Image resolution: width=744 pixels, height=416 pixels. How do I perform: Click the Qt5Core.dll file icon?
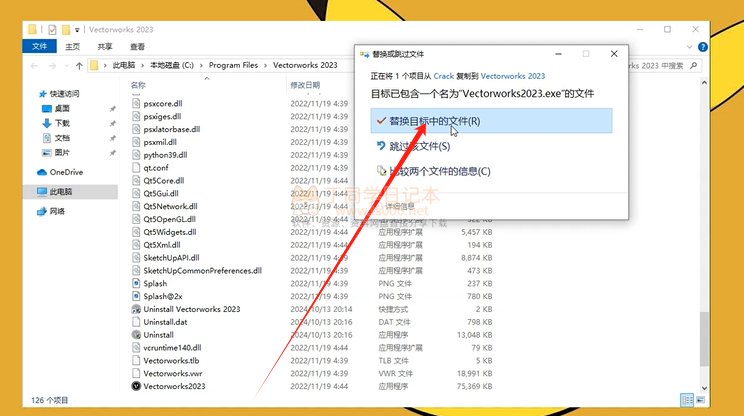(136, 180)
